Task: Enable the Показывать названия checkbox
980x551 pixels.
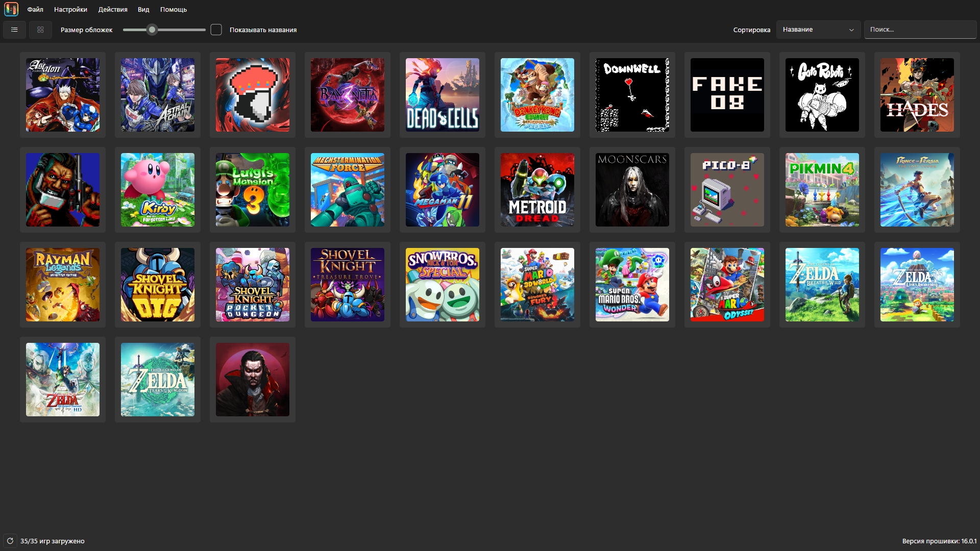Action: click(216, 30)
